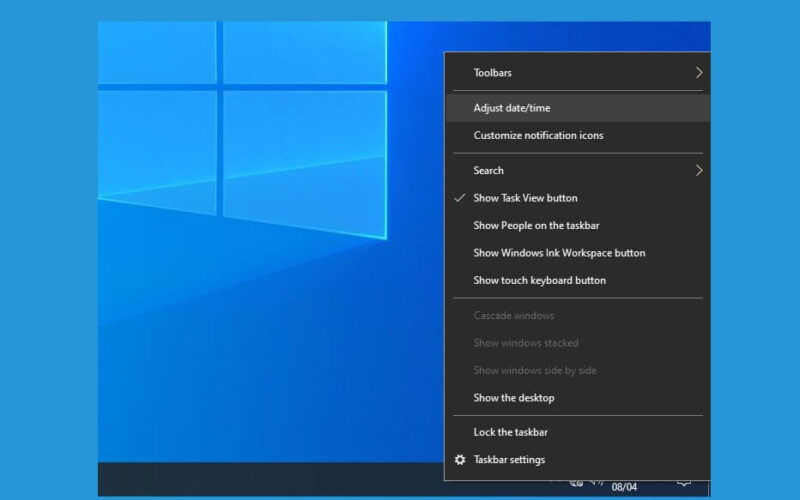This screenshot has height=500, width=800.
Task: Select the greyed Cascade windows entry
Action: point(578,316)
